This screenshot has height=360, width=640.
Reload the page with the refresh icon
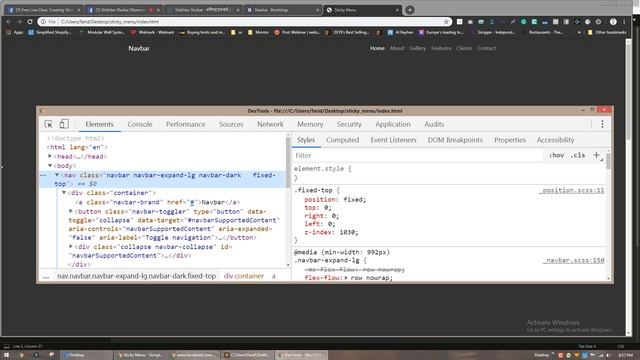click(30, 22)
